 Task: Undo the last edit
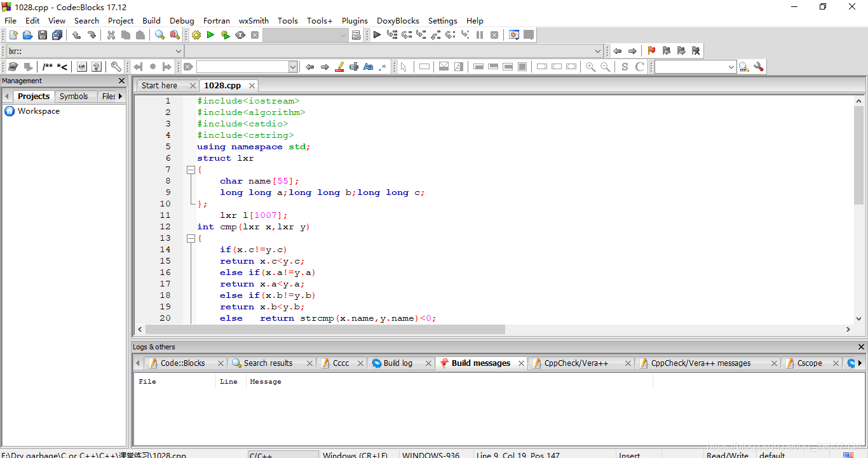pos(77,35)
